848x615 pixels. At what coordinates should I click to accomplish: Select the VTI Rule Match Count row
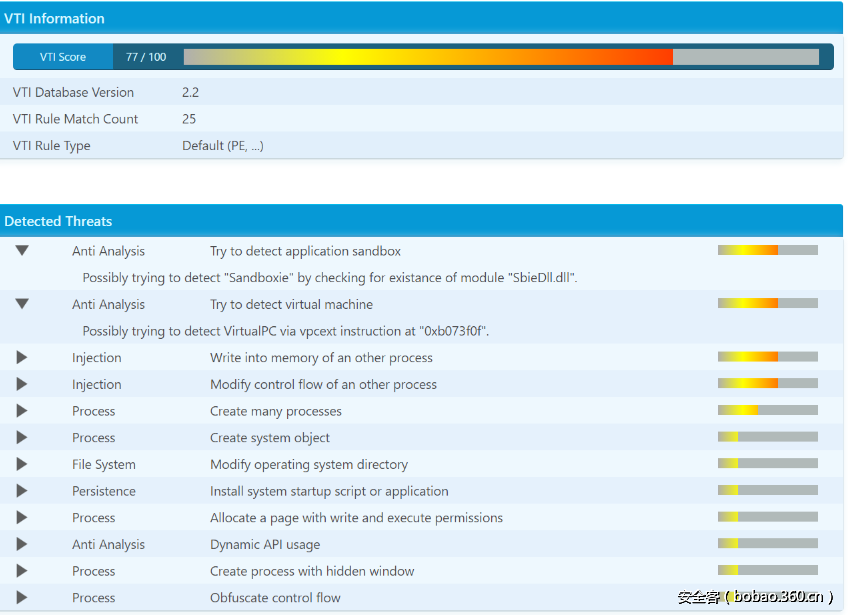pyautogui.click(x=421, y=119)
